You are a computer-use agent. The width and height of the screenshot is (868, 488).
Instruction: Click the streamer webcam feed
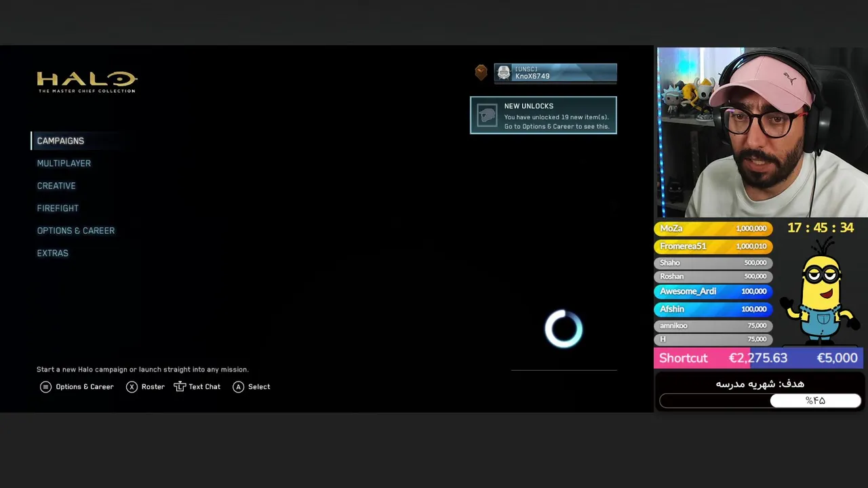(762, 132)
